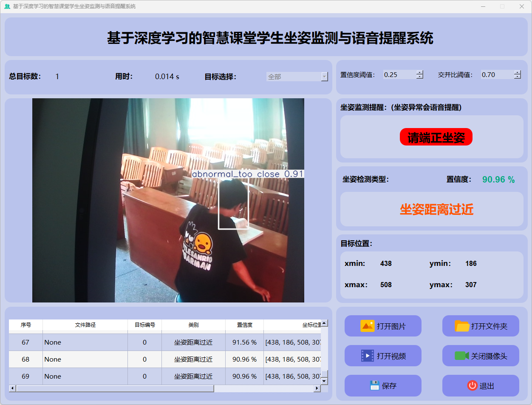Decrease the confidence threshold with down arrow
Image resolution: width=532 pixels, height=405 pixels.
tap(420, 77)
